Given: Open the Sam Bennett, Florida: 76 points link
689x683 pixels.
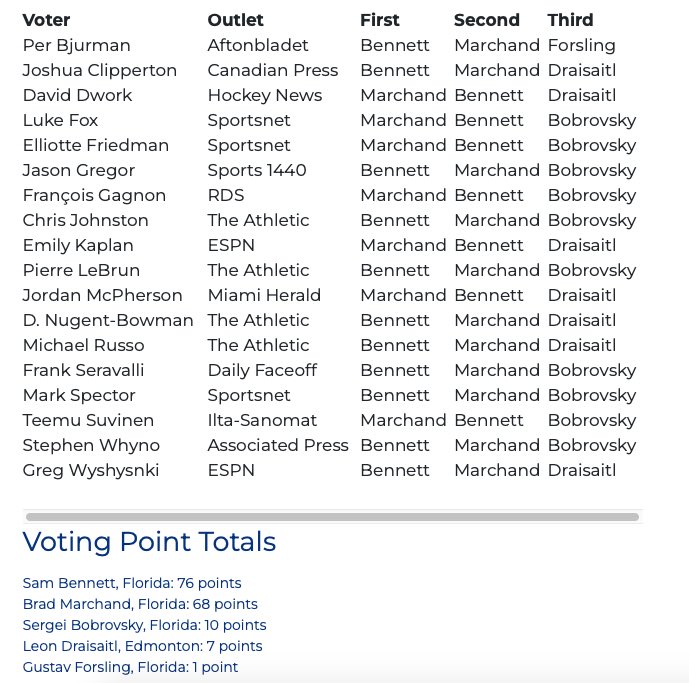Looking at the screenshot, I should coord(132,583).
